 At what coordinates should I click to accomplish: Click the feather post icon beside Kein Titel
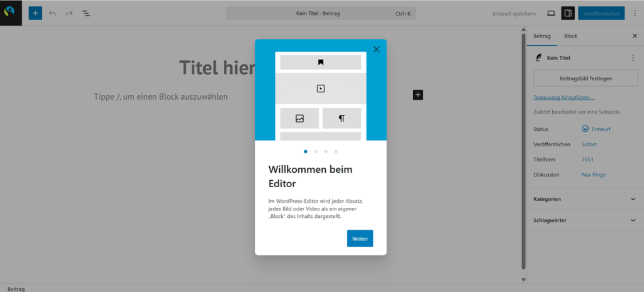coord(538,58)
